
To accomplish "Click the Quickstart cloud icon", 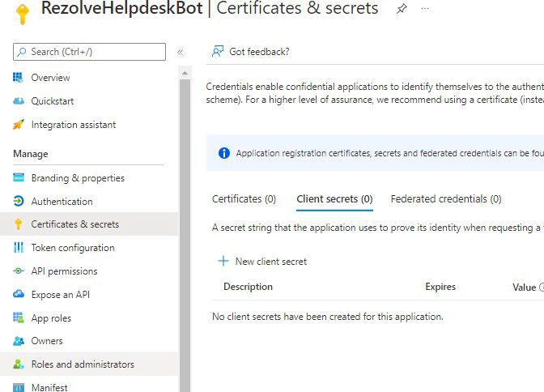I will point(19,100).
